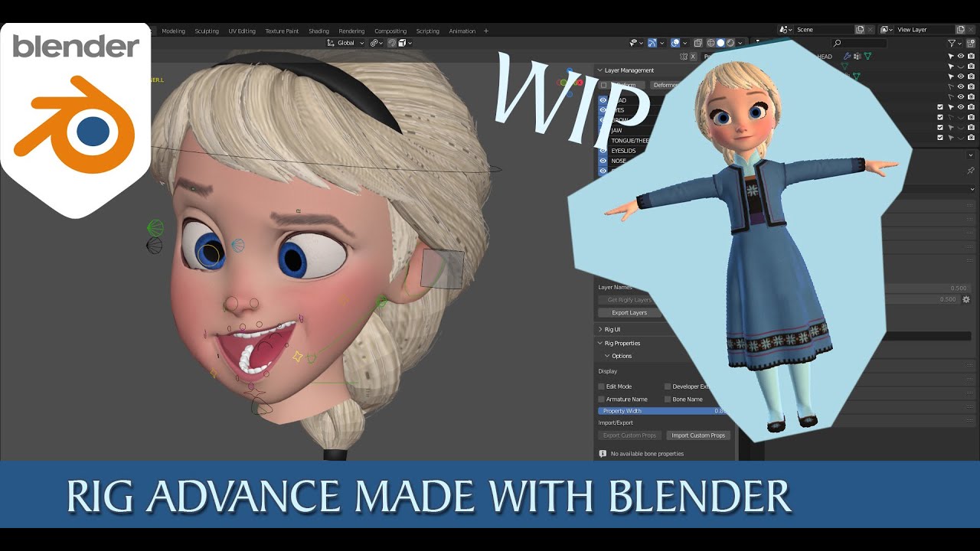
Task: Enable the Bone Name checkbox
Action: point(668,399)
